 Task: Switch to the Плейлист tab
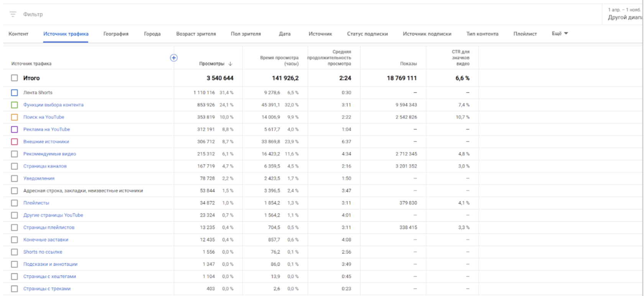[x=525, y=34]
